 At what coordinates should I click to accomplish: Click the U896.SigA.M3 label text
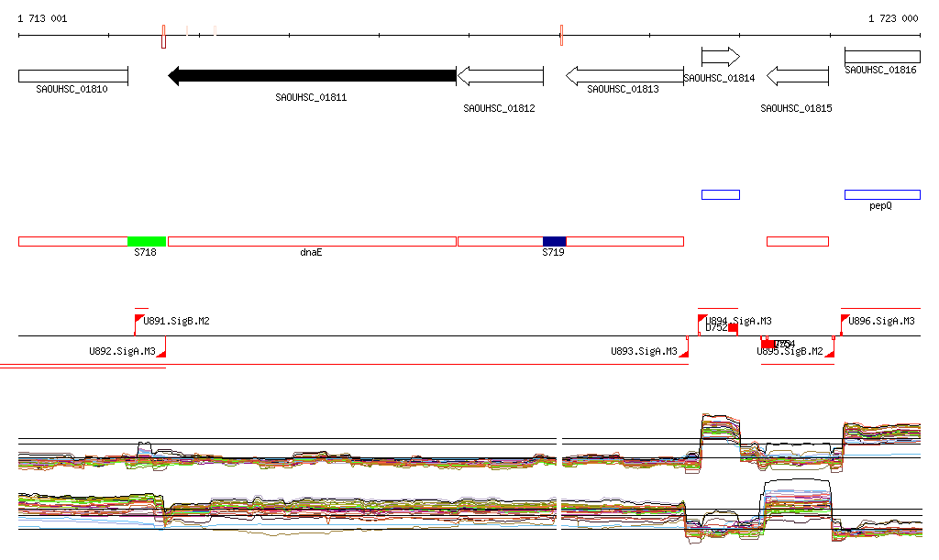point(881,322)
